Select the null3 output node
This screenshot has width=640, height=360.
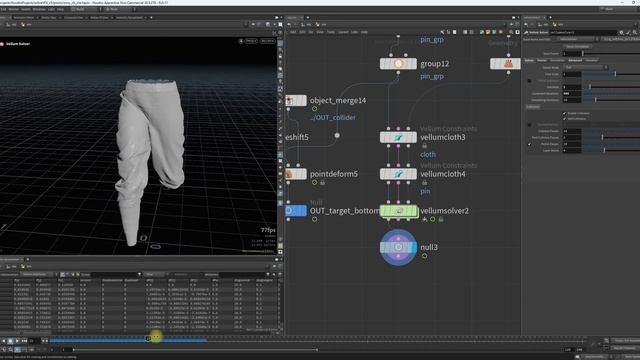[398, 247]
